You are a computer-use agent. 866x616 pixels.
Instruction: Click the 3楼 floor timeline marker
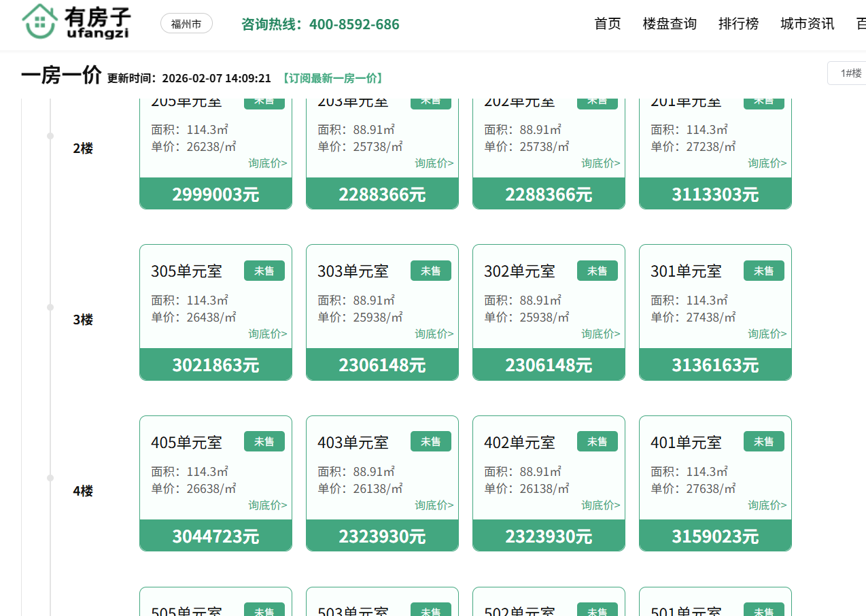[x=50, y=307]
